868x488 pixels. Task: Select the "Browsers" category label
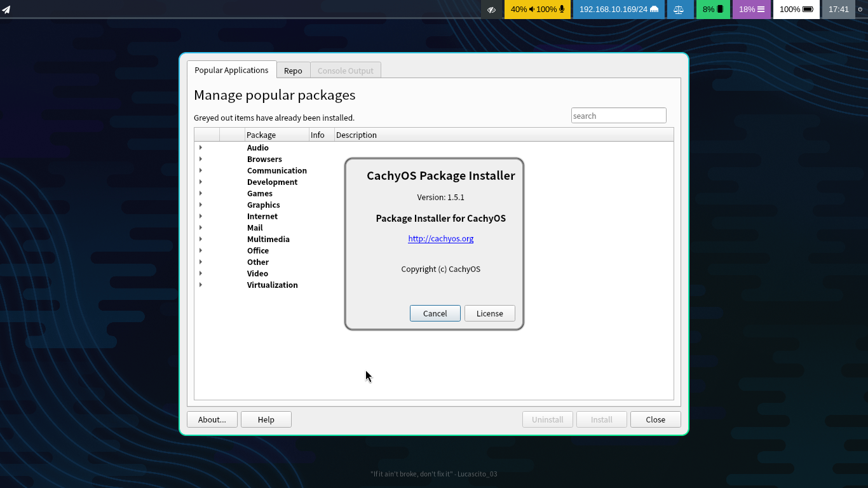[x=264, y=159]
